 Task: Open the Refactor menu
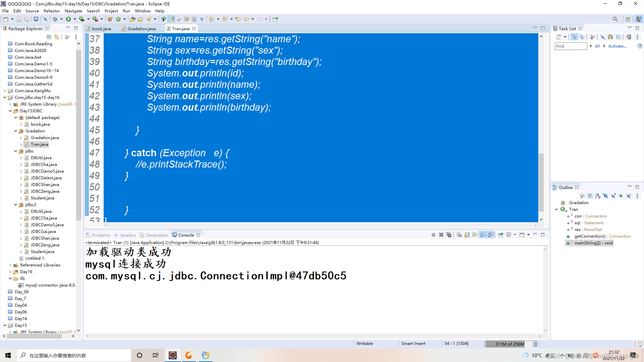click(52, 11)
